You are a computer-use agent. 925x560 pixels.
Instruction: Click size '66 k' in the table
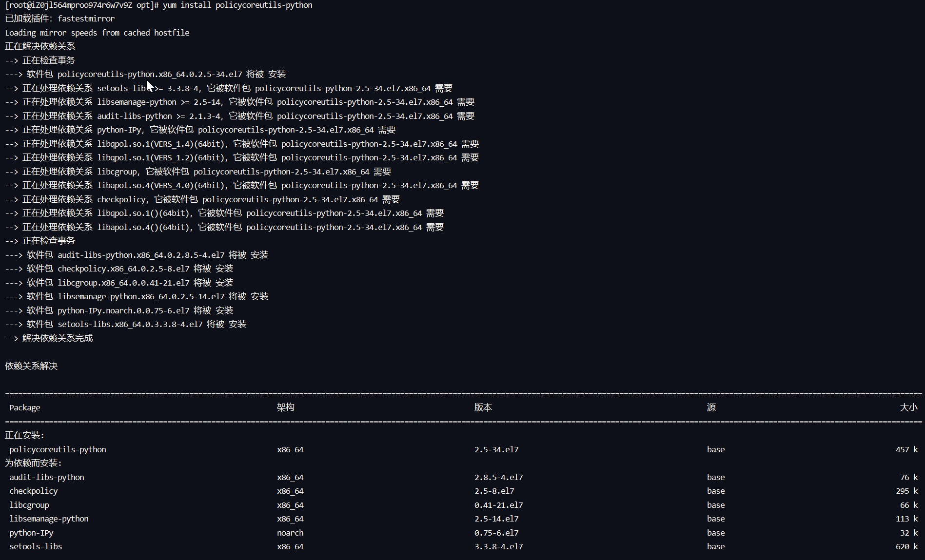[x=909, y=505]
